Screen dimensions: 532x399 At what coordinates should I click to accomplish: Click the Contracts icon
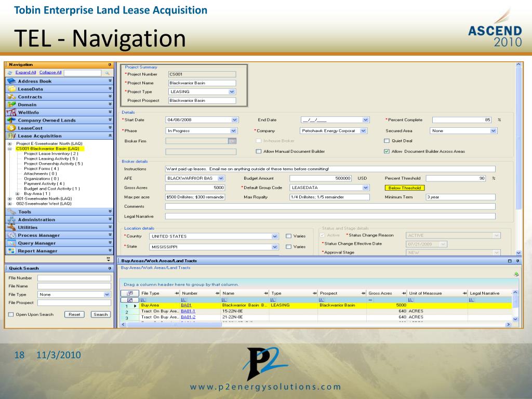pos(11,97)
